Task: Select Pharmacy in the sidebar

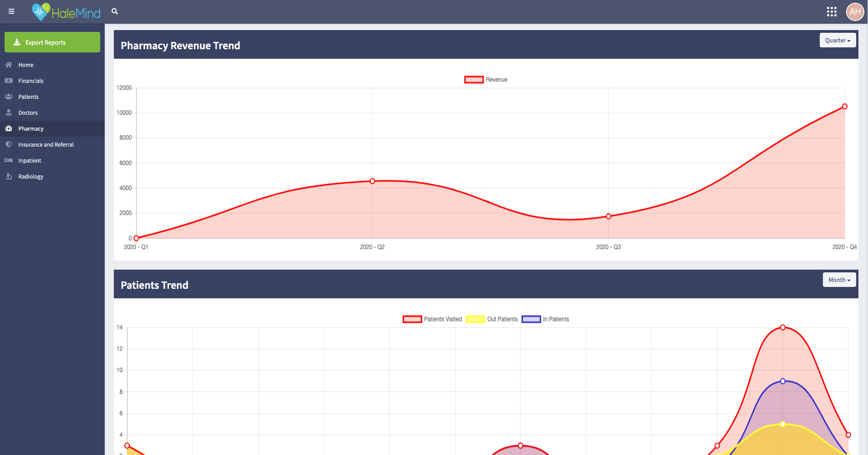Action: (x=52, y=128)
